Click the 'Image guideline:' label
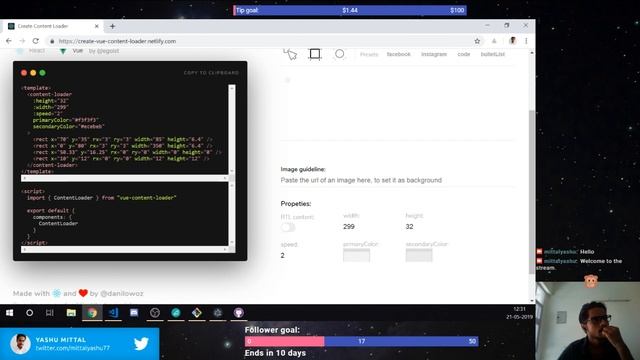The width and height of the screenshot is (640, 360). tap(303, 169)
